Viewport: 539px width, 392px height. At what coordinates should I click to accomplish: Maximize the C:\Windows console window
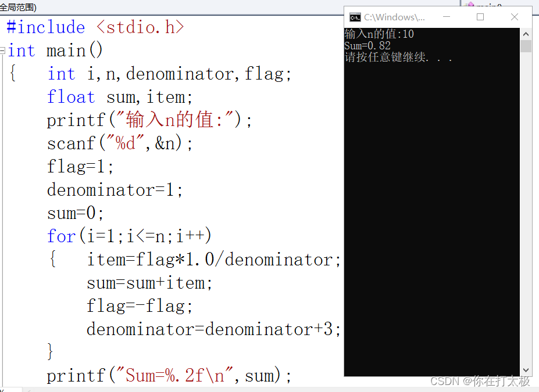click(x=480, y=17)
